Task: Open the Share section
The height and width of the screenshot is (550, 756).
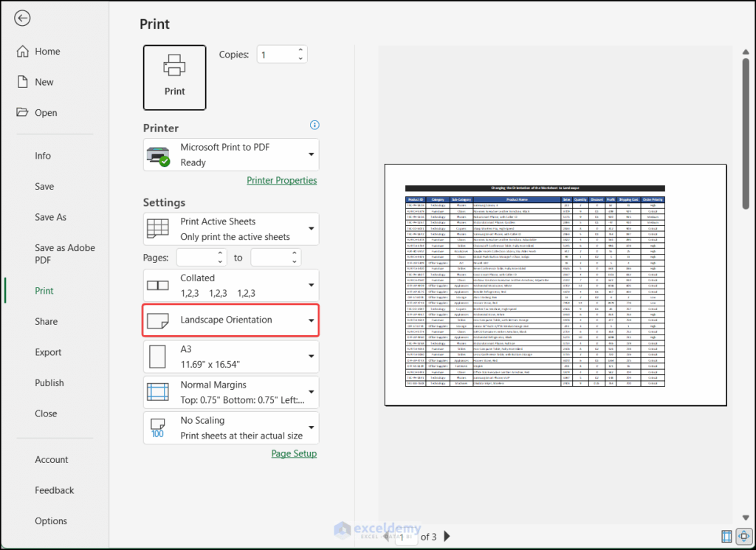Action: (46, 322)
